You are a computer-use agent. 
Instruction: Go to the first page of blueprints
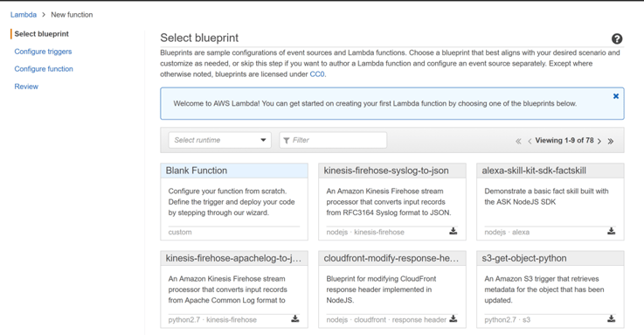[518, 142]
